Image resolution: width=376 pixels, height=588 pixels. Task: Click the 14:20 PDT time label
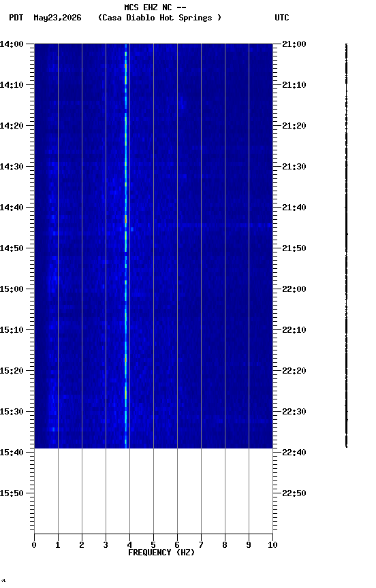(x=12, y=126)
